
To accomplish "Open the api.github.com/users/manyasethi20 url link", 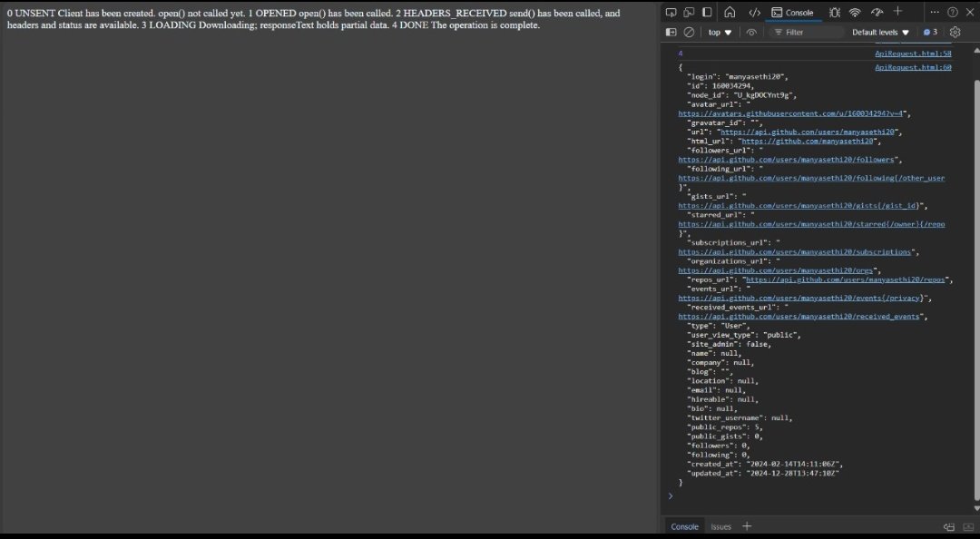I will point(808,132).
